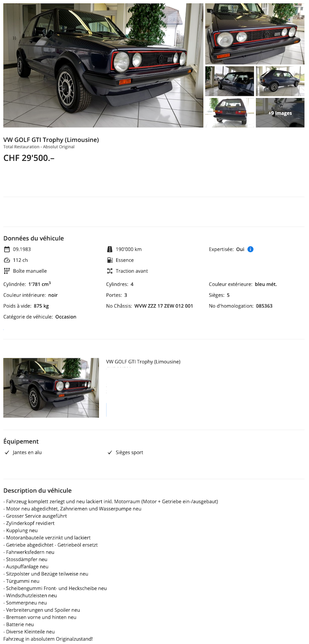Click the drivetrain icon beside Traction avant

click(x=110, y=271)
